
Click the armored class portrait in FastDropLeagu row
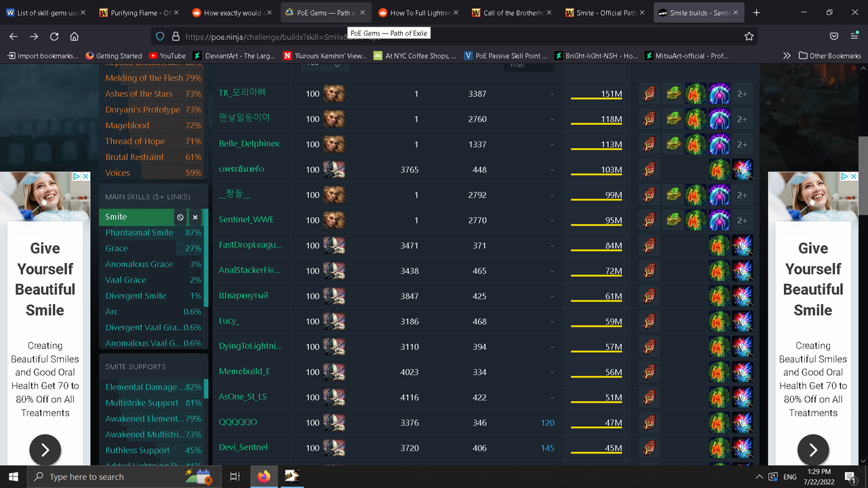pyautogui.click(x=334, y=245)
